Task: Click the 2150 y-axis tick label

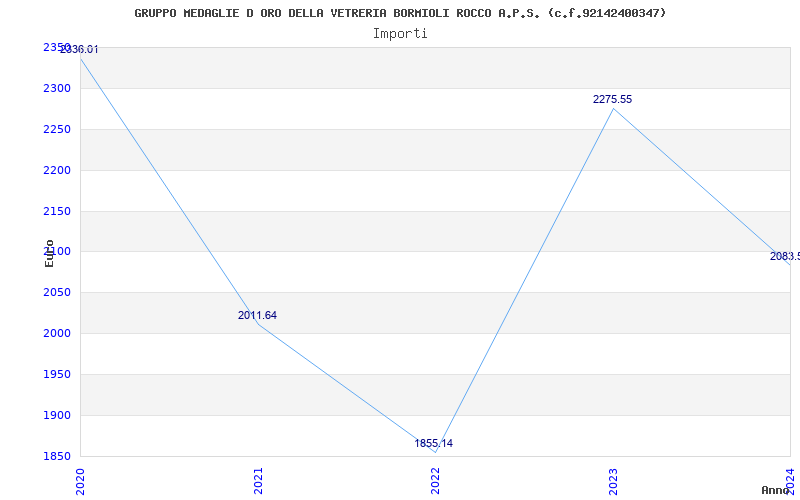Action: pos(57,211)
